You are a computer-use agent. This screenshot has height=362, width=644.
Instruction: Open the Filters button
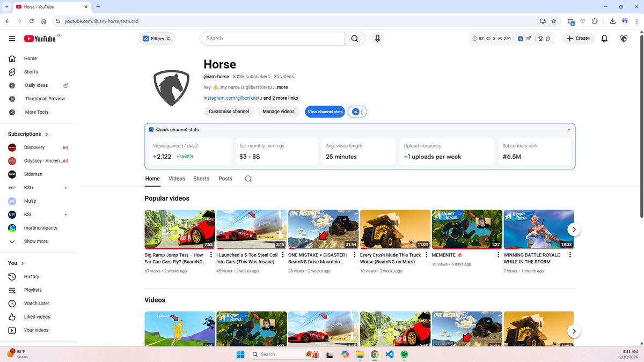point(157,39)
